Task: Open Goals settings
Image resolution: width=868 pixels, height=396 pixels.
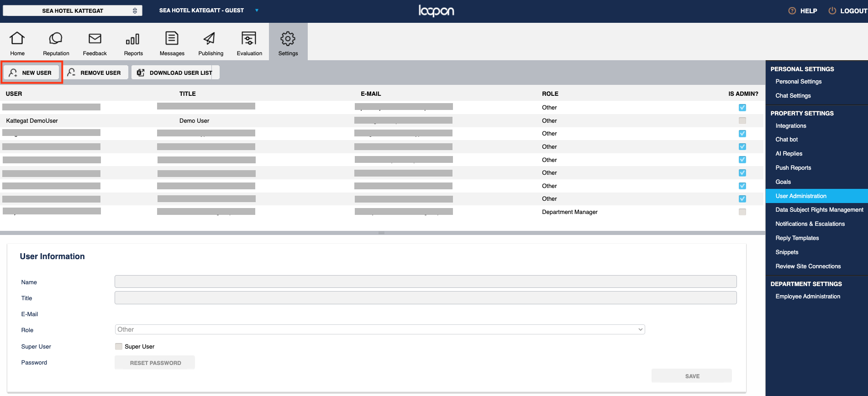Action: click(x=783, y=182)
